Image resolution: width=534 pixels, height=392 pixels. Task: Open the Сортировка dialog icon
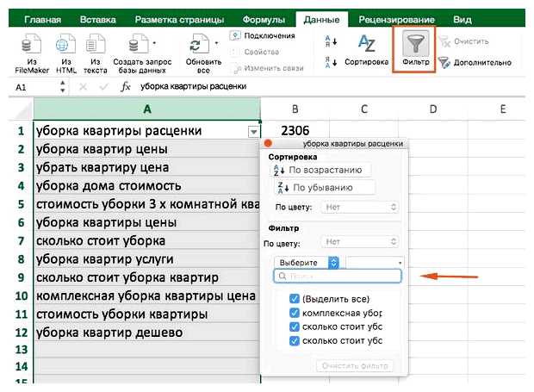tap(367, 43)
